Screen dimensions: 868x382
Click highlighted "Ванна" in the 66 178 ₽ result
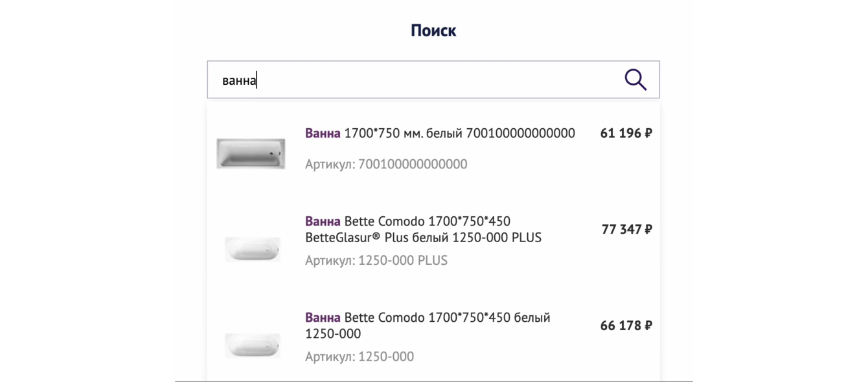(x=323, y=318)
